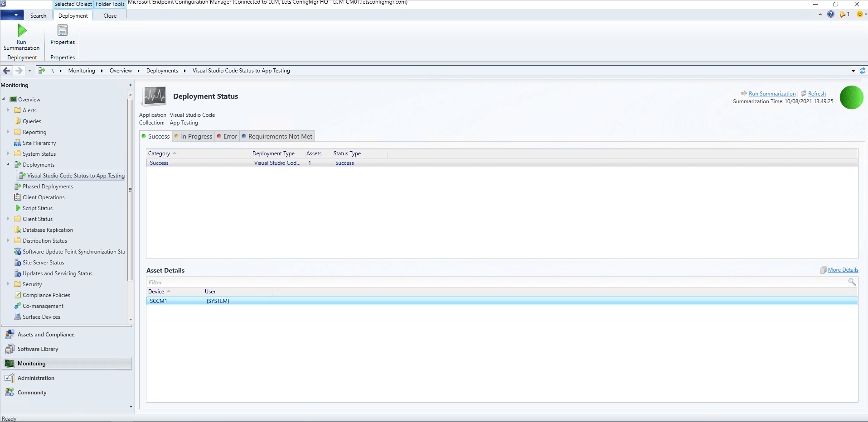Click the Client Operations icon
This screenshot has width=868, height=422.
pyautogui.click(x=18, y=197)
